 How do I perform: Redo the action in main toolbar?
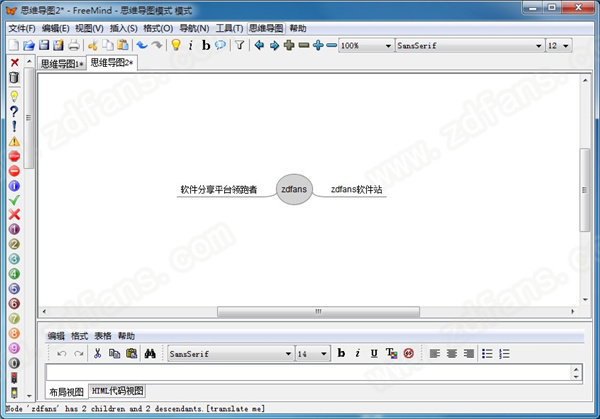pyautogui.click(x=157, y=45)
